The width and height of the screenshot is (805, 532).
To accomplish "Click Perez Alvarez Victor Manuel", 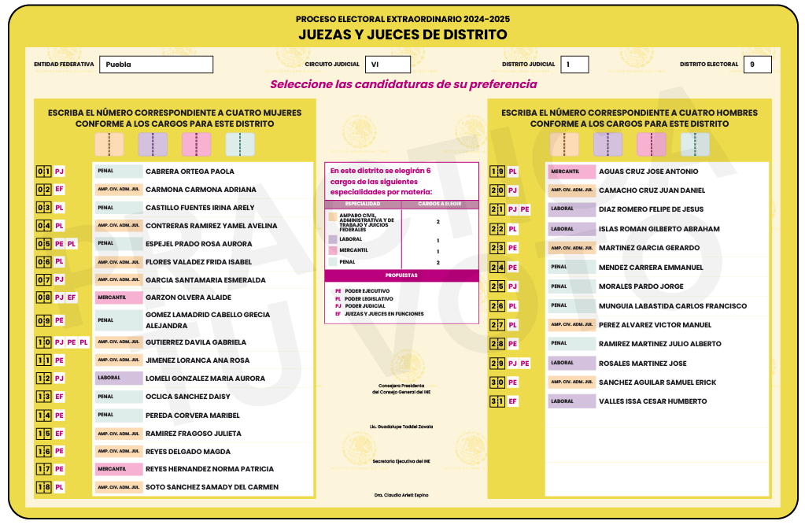I will 655,325.
